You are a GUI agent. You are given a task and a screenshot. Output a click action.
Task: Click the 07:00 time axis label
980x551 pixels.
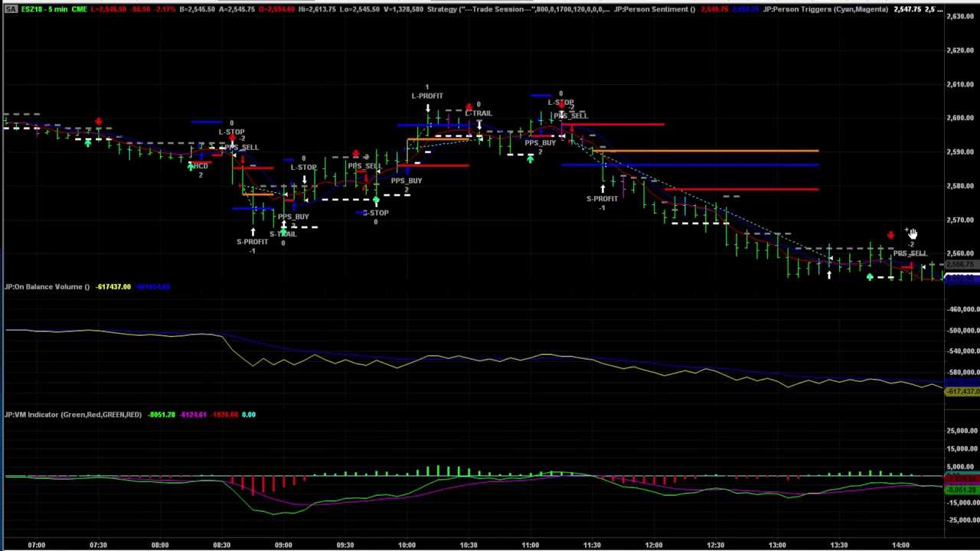36,545
